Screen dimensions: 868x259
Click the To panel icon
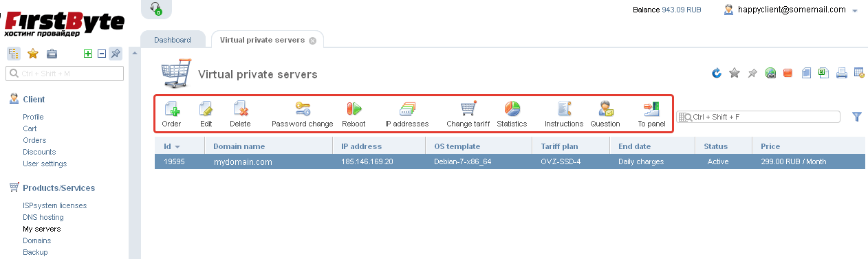[x=651, y=109]
